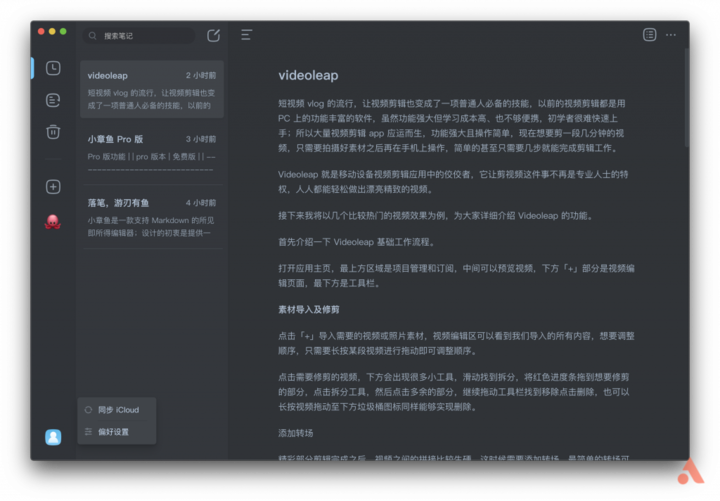Click the 4 小时前 timestamp
This screenshot has height=501, width=720.
coord(201,203)
